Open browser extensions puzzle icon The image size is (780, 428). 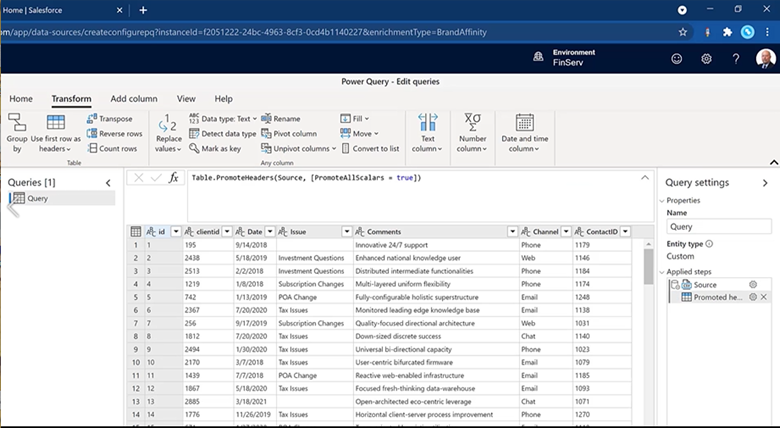727,32
